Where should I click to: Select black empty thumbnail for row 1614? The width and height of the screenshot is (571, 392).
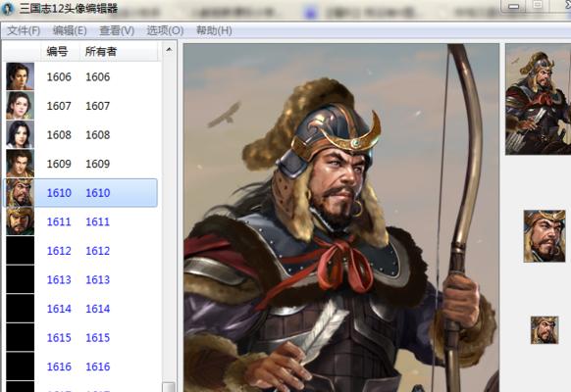coord(20,309)
